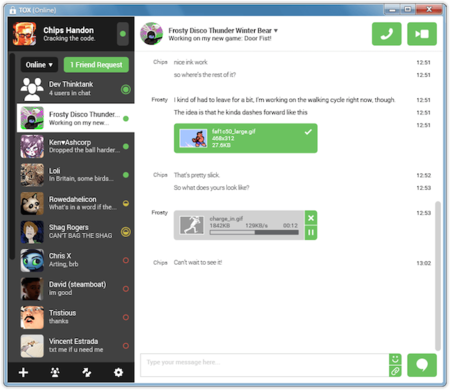Cancel the charge_in.gif file transfer
450x390 pixels.
(x=311, y=218)
